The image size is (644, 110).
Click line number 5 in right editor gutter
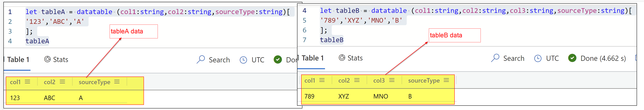pos(304,21)
